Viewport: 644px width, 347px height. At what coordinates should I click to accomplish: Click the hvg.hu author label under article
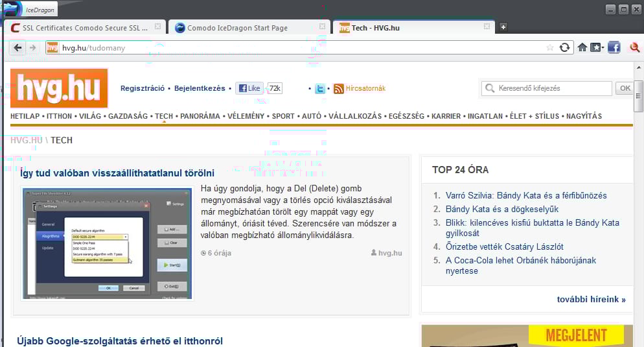387,253
